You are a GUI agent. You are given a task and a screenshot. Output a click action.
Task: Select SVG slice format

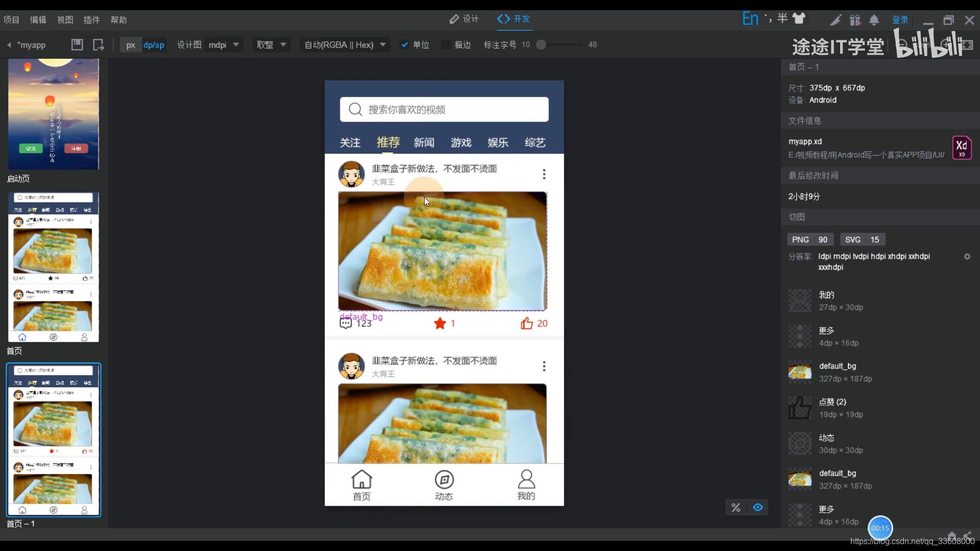pyautogui.click(x=862, y=240)
